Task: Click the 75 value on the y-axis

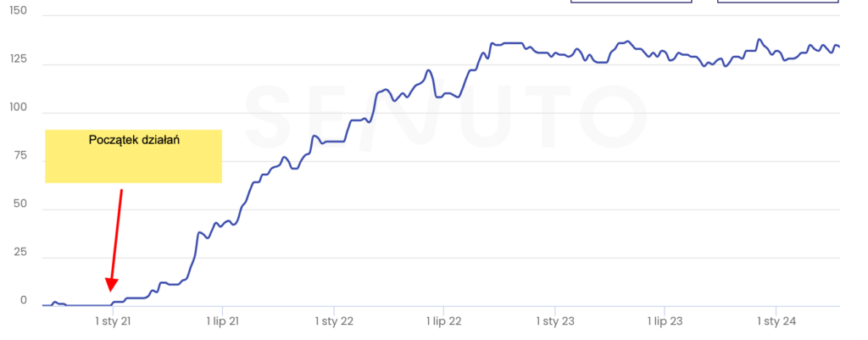Action: point(21,156)
